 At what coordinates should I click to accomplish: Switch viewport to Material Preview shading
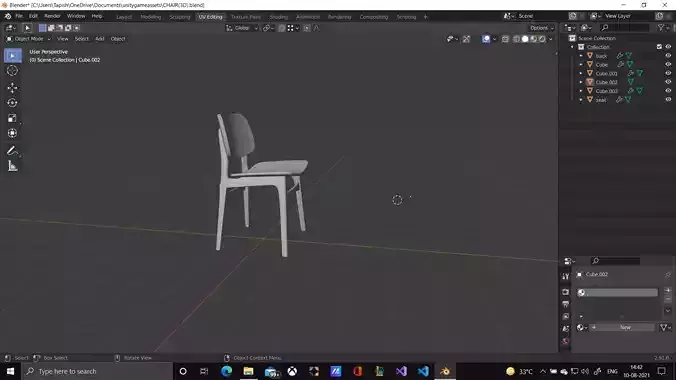(x=534, y=39)
